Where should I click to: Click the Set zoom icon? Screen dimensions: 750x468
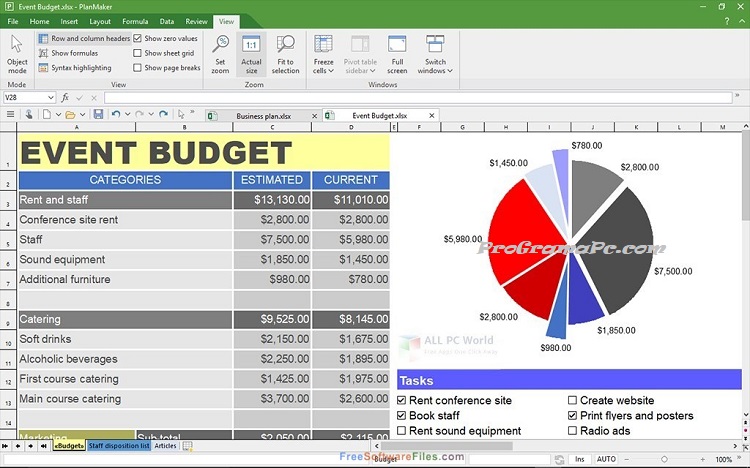pyautogui.click(x=220, y=51)
